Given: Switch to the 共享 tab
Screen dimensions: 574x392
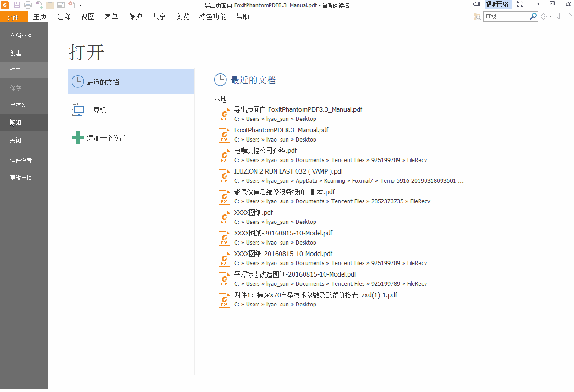Looking at the screenshot, I should click(159, 17).
